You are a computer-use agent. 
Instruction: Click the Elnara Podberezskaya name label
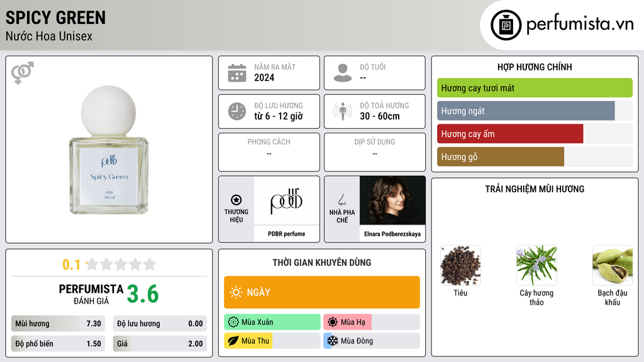point(392,234)
